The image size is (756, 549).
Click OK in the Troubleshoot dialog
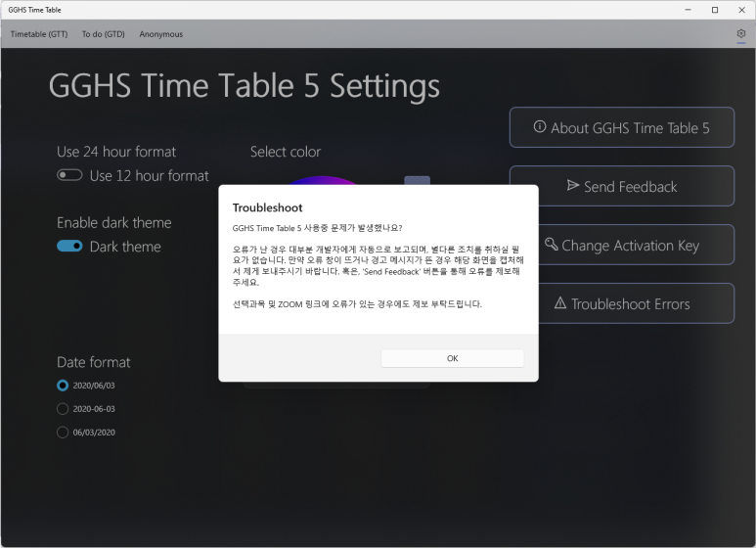(452, 358)
